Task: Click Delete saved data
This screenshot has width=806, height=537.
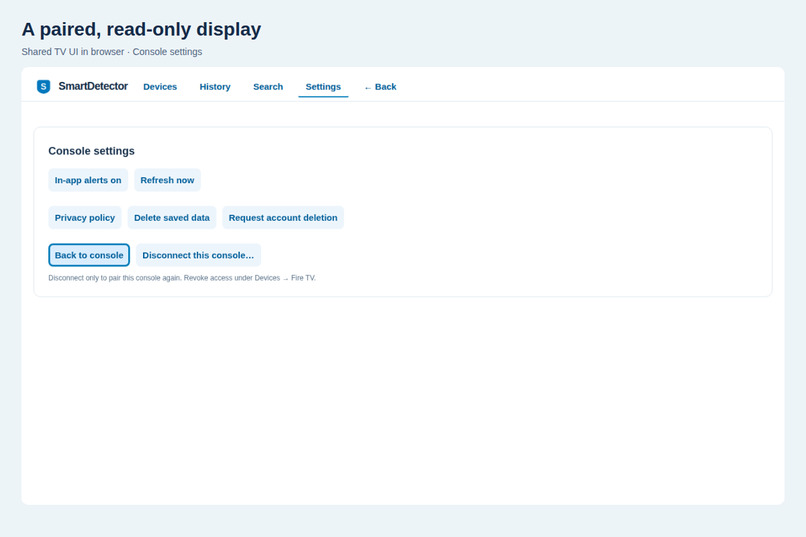Action: tap(172, 218)
